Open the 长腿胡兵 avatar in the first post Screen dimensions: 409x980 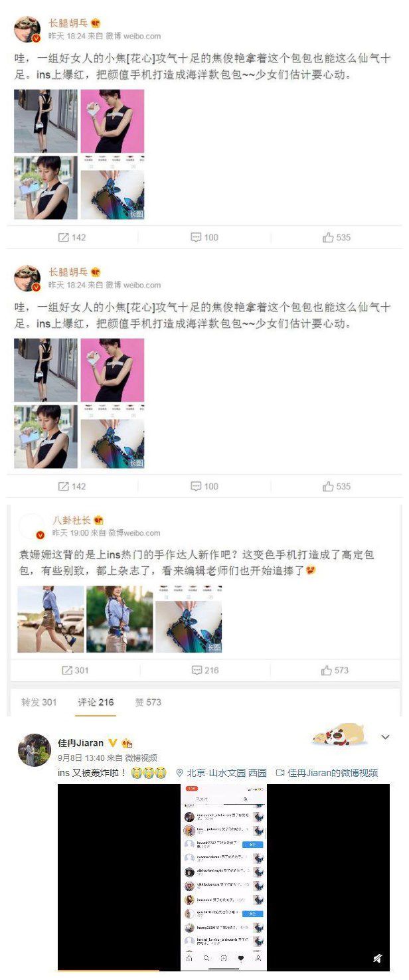tap(27, 30)
